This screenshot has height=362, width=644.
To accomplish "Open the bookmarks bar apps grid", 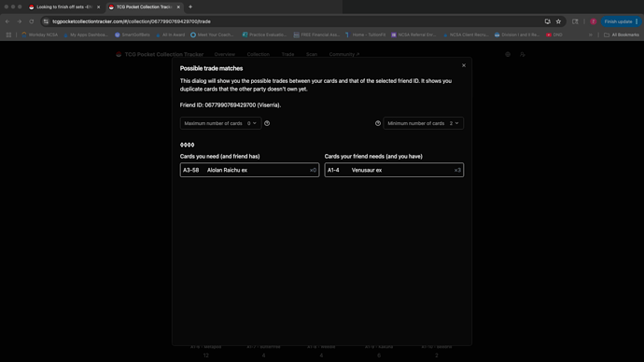I will 8,35.
